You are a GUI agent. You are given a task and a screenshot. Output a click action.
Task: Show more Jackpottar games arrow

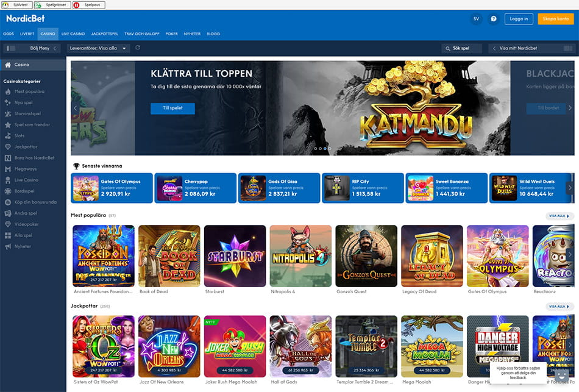570,344
